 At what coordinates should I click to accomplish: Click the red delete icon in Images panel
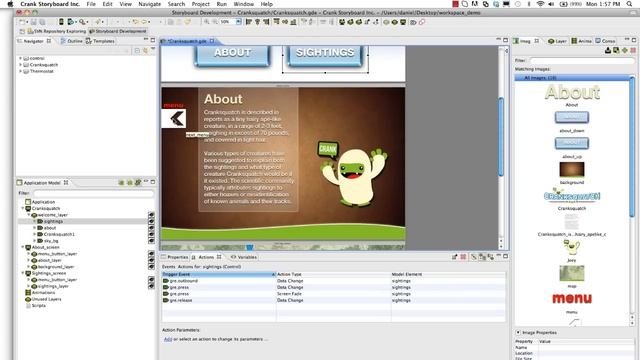point(633,50)
